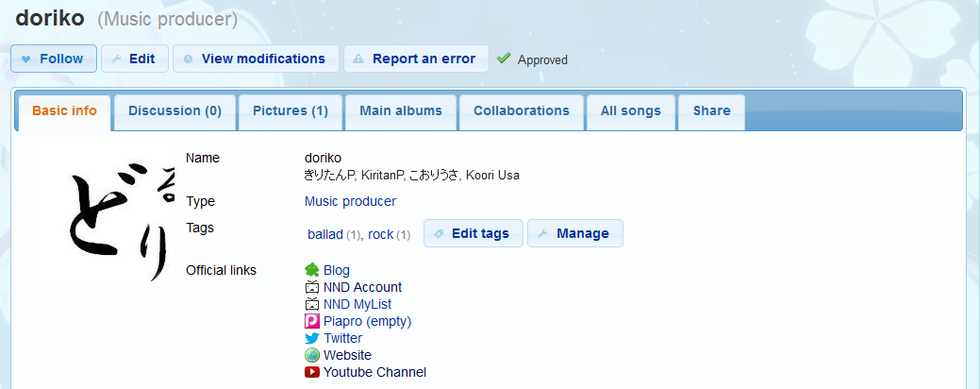Click the pink Piapro icon

click(x=312, y=321)
